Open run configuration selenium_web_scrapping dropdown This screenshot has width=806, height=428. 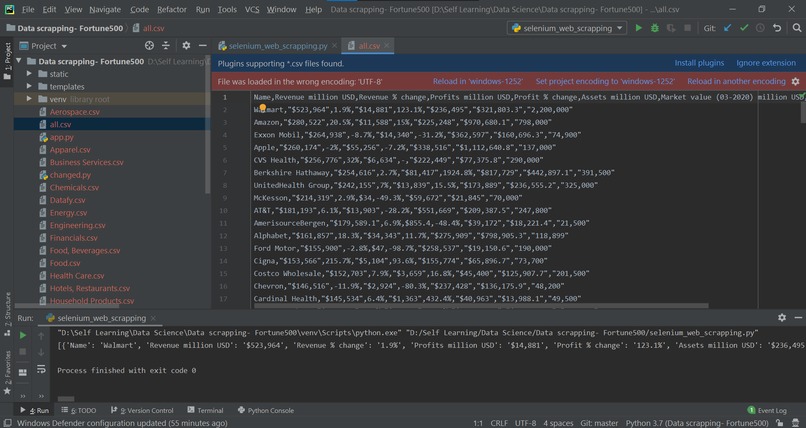(x=566, y=28)
